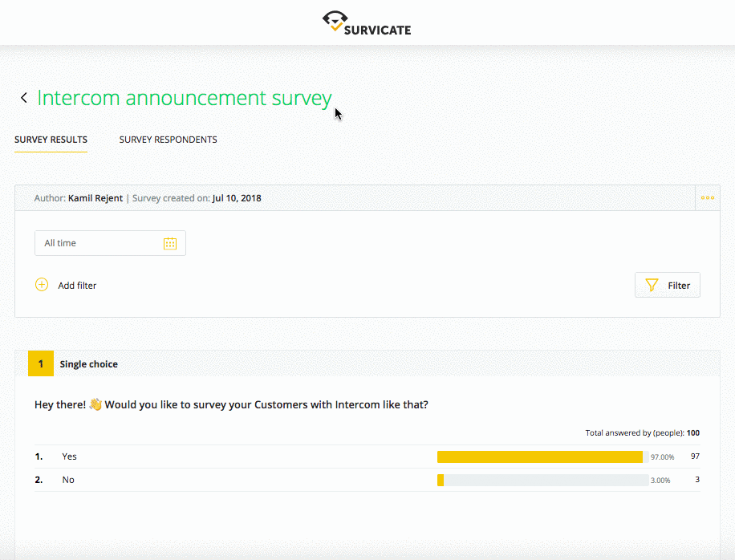Click the Single choice label
735x560 pixels.
click(x=88, y=364)
